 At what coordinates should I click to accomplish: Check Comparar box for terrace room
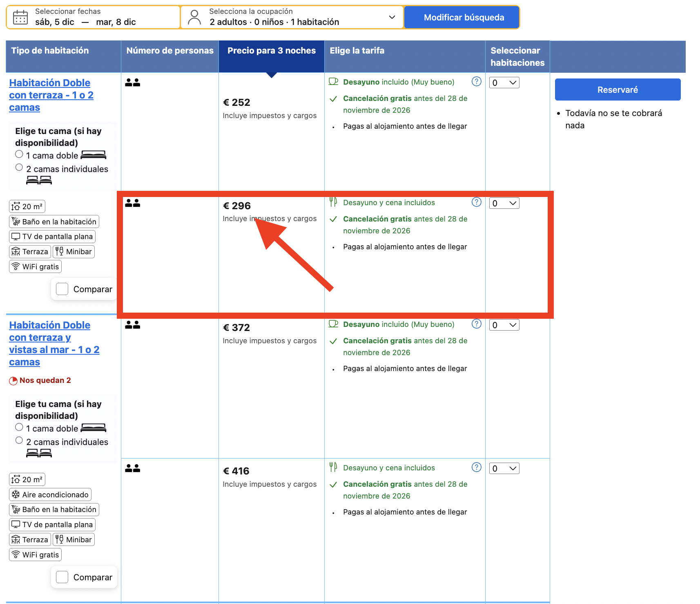point(62,289)
